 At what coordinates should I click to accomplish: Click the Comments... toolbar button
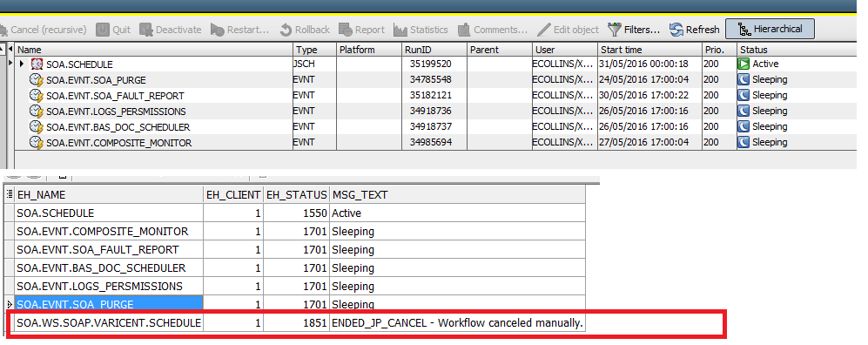493,30
